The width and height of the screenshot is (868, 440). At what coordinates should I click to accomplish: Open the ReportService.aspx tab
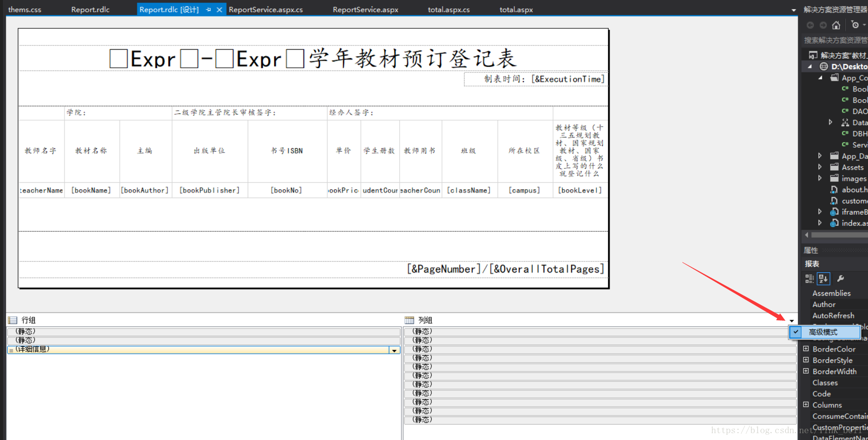click(x=365, y=10)
